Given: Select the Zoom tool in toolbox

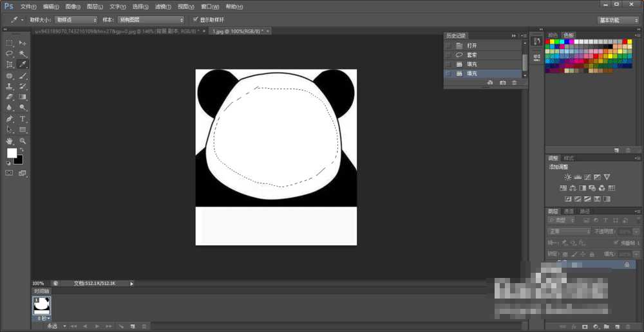Looking at the screenshot, I should 23,140.
